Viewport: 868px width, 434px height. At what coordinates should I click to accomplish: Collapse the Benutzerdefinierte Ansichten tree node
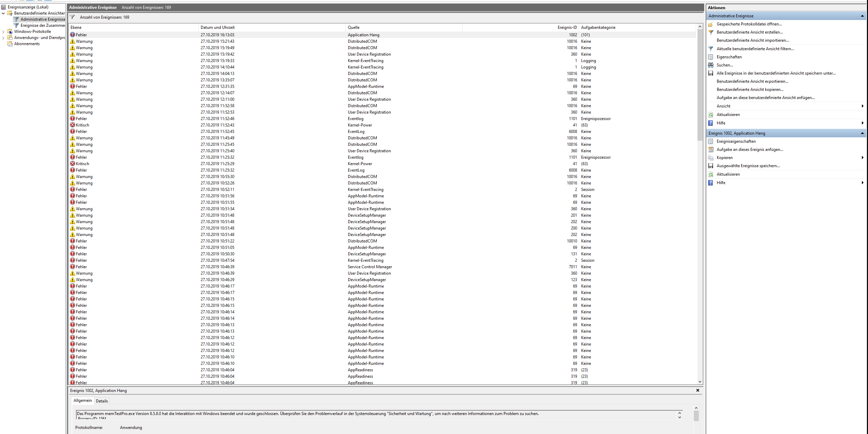(3, 13)
